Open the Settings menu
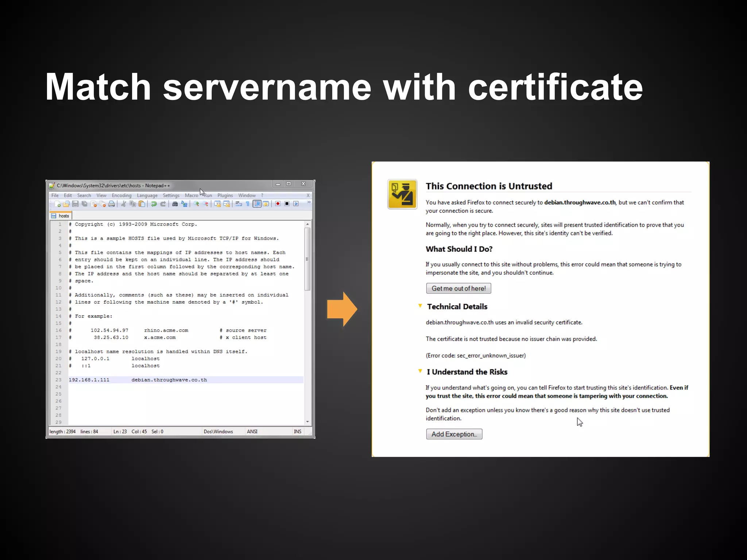The width and height of the screenshot is (747, 560). [x=171, y=195]
